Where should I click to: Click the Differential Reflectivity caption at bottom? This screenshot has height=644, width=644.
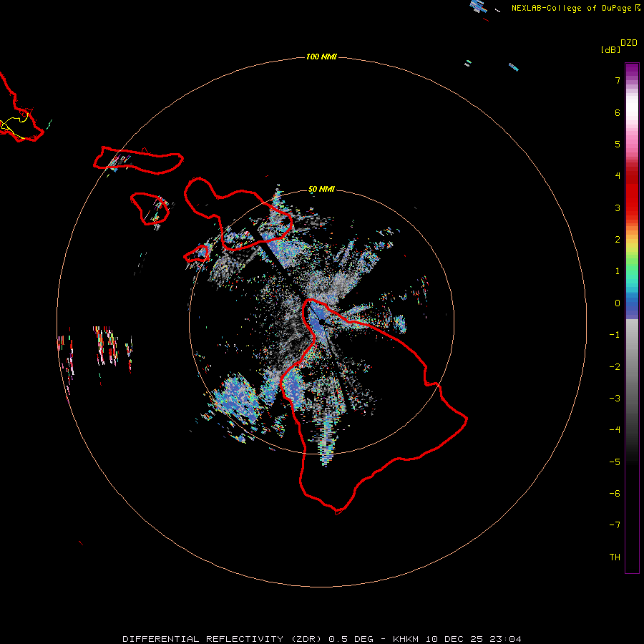pos(322,639)
